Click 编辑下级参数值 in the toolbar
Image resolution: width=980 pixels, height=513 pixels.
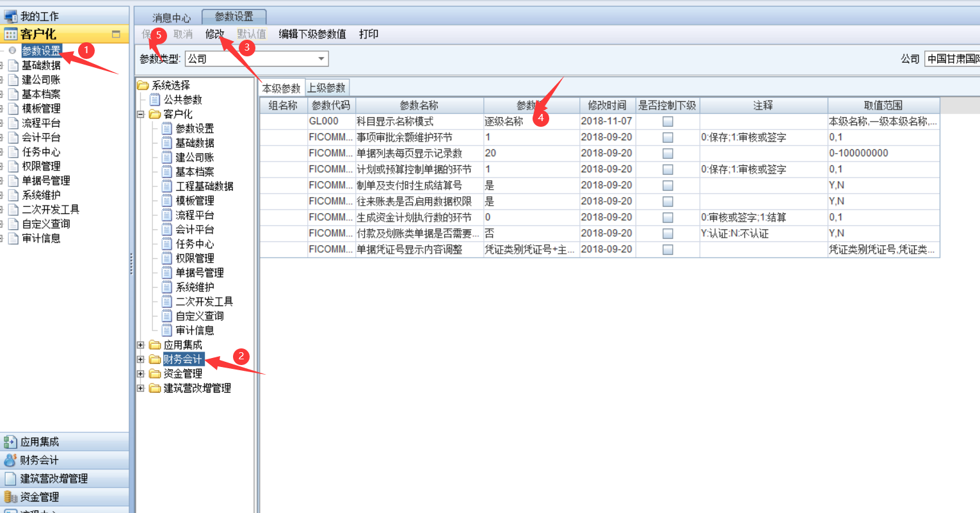tap(312, 34)
